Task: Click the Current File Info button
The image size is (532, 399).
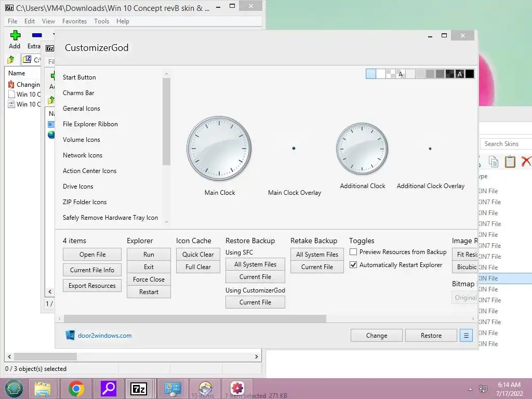Action: (x=92, y=270)
